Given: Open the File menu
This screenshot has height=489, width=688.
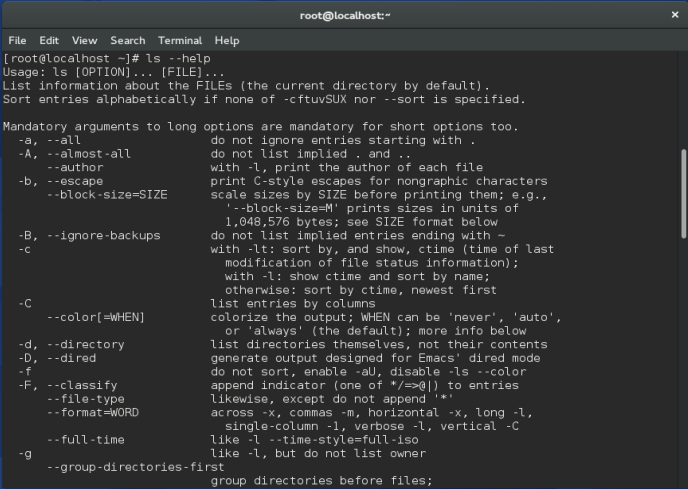Looking at the screenshot, I should [17, 40].
